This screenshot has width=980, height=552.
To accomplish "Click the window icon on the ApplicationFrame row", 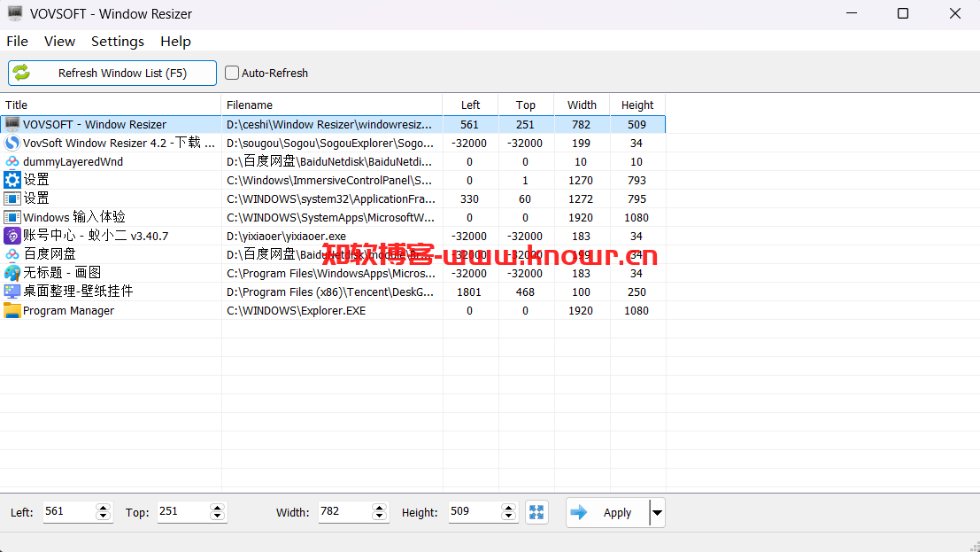I will point(12,199).
